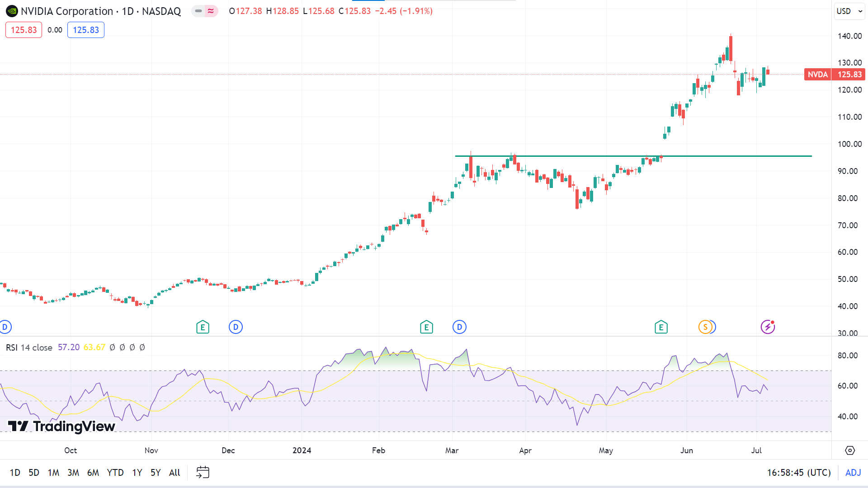The image size is (868, 488).
Task: Toggle ADJ adjusted data mode
Action: 853,473
